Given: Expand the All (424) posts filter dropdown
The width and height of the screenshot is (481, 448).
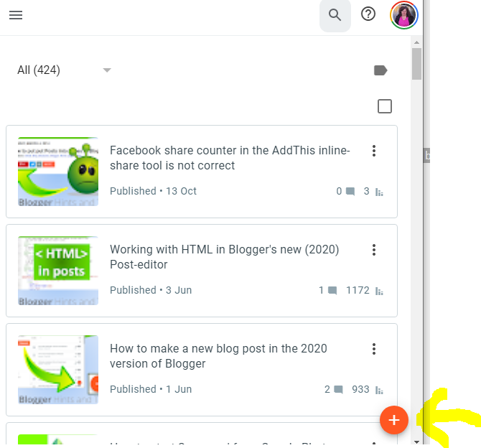Looking at the screenshot, I should 64,70.
